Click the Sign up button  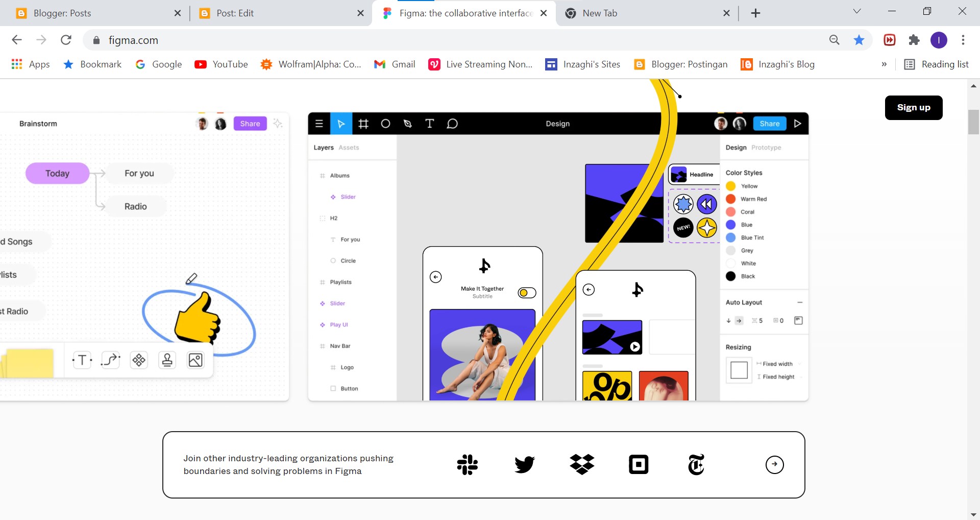(x=914, y=107)
